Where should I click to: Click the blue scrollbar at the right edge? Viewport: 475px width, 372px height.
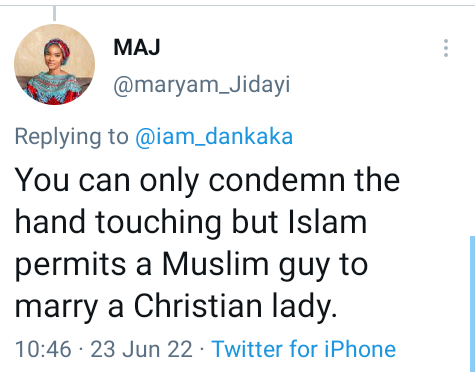pos(472,303)
